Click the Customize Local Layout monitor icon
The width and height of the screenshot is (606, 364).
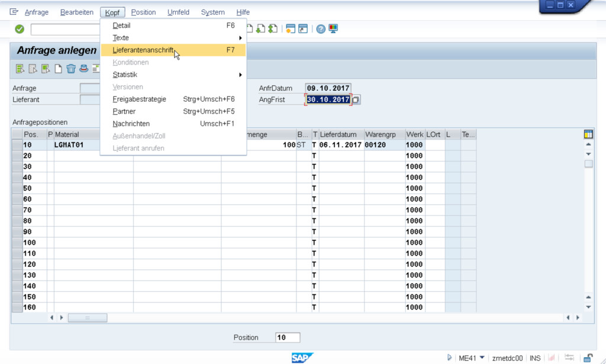point(333,29)
